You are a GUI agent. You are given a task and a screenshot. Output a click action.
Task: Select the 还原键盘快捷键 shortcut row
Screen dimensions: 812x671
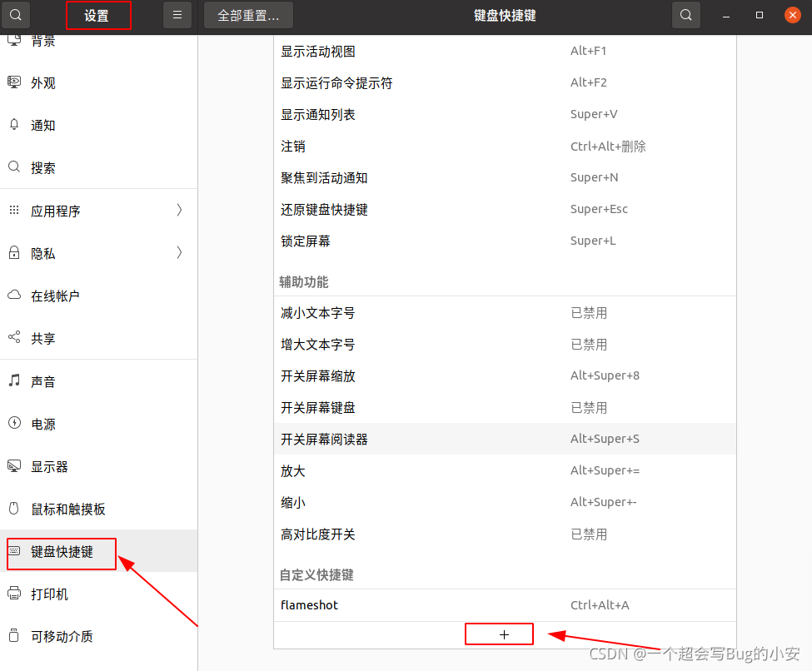tap(505, 209)
